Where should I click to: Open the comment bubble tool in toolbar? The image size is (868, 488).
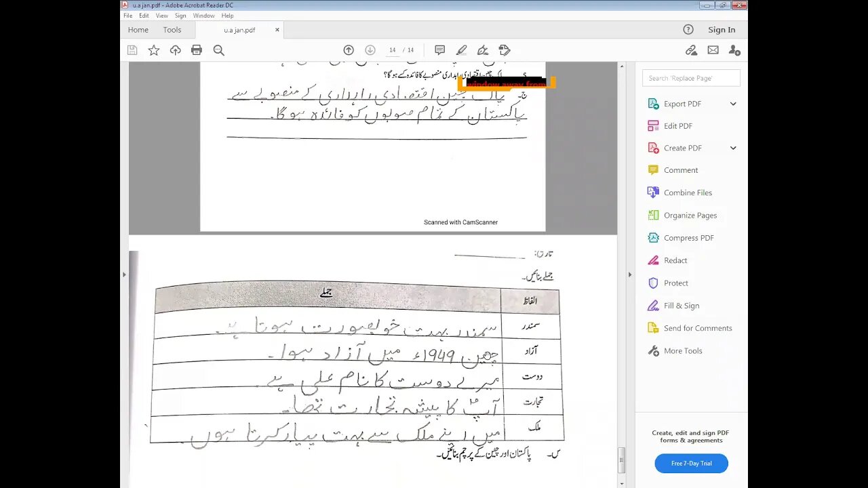(439, 50)
